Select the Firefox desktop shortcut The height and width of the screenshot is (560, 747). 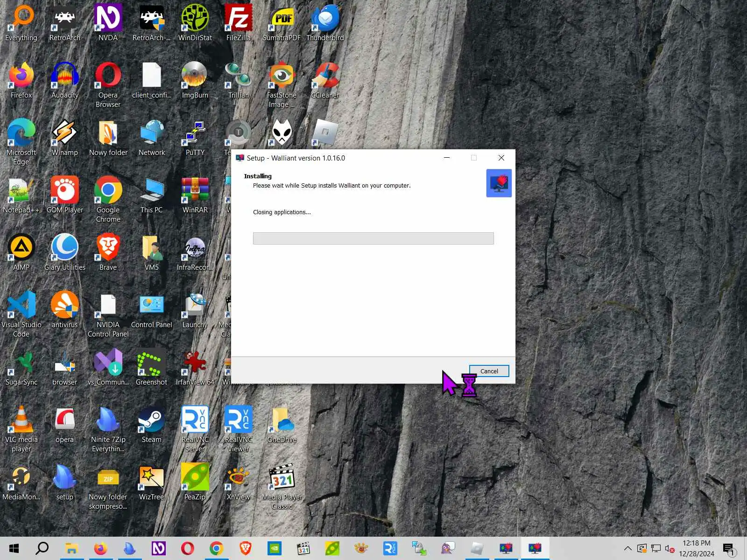click(x=21, y=80)
